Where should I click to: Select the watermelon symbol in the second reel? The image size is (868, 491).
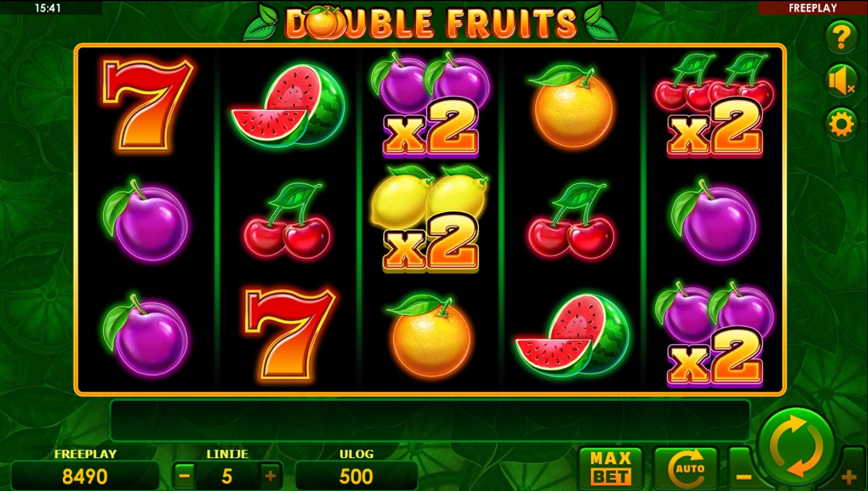(x=288, y=106)
